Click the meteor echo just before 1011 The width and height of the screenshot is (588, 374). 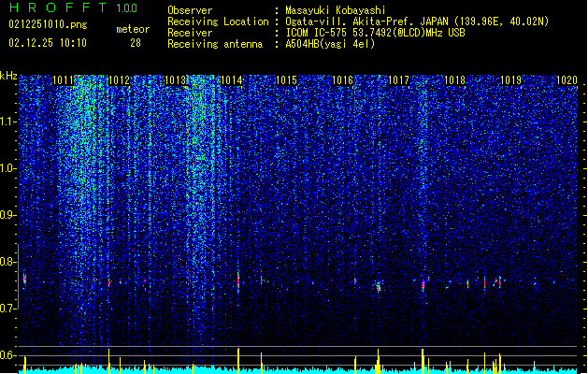(24, 280)
